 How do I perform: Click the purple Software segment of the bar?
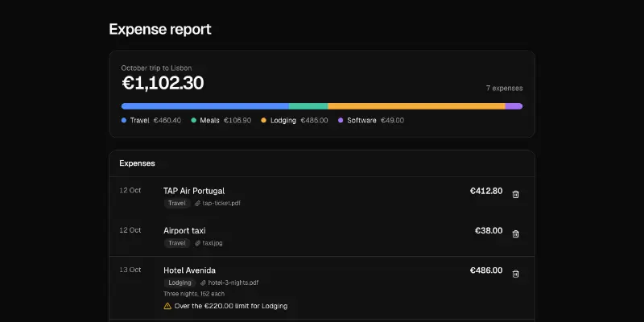click(x=514, y=106)
